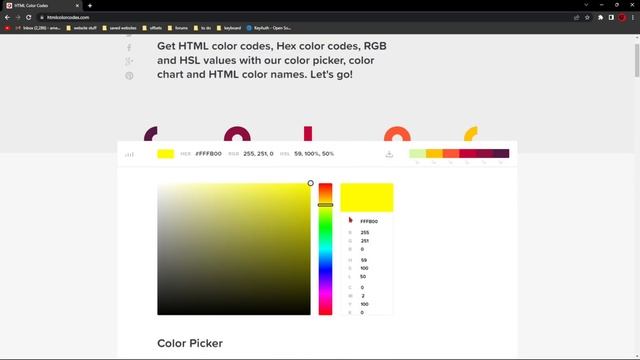The image size is (640, 360).
Task: Open the Extensions puzzle icon
Action: pyautogui.click(x=600, y=18)
